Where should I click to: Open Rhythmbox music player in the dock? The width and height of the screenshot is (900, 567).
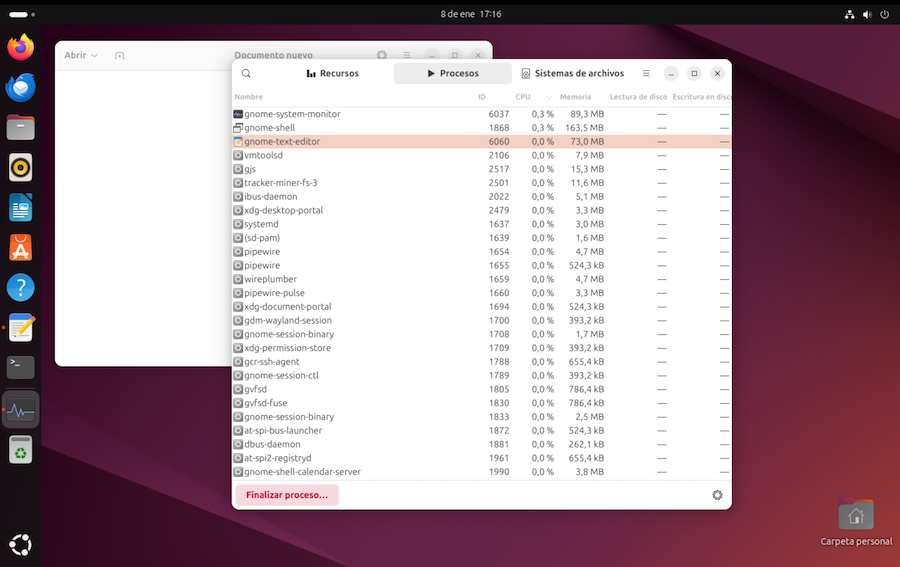[x=20, y=167]
